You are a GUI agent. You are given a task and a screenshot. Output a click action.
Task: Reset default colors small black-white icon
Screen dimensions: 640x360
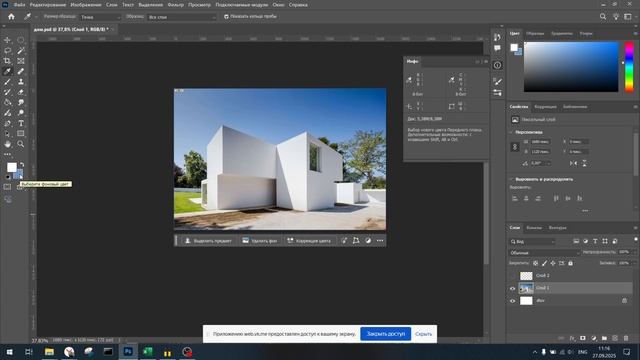(7, 177)
